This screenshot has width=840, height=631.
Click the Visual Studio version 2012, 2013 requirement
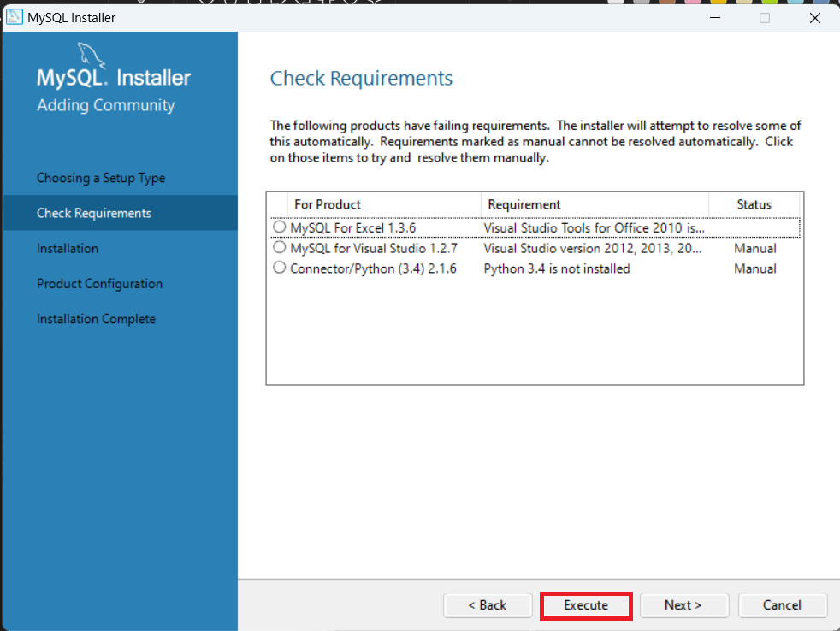tap(593, 249)
